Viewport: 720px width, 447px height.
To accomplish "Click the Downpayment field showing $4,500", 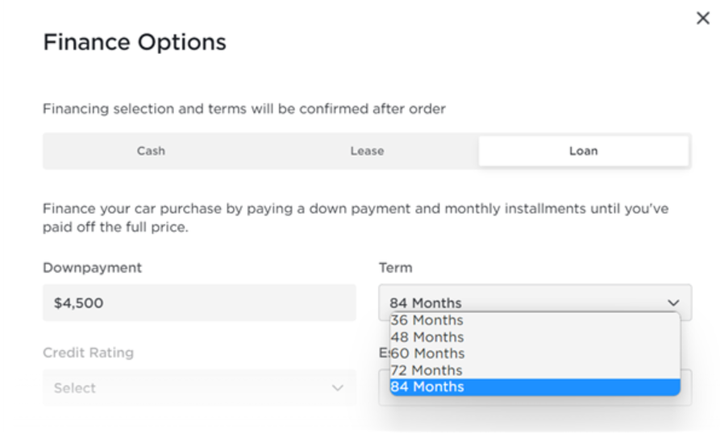I will tap(199, 303).
